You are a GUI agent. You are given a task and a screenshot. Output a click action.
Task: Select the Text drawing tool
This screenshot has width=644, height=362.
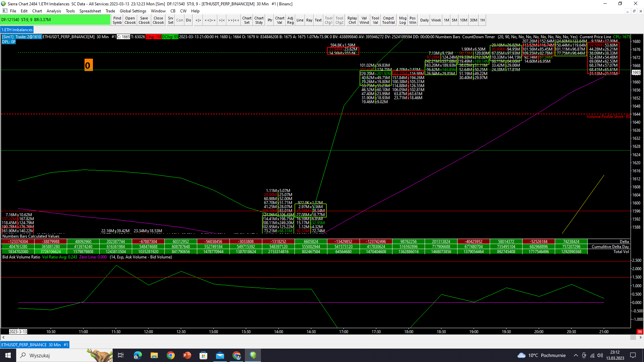(318, 20)
